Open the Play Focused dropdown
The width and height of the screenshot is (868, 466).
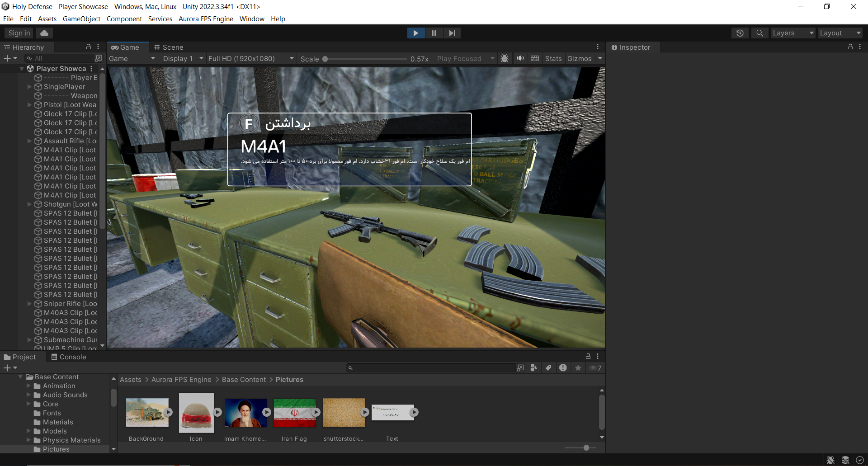(x=466, y=59)
